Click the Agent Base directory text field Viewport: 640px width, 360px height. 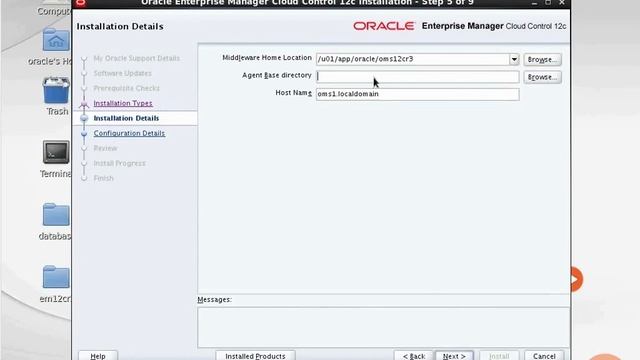pyautogui.click(x=418, y=77)
